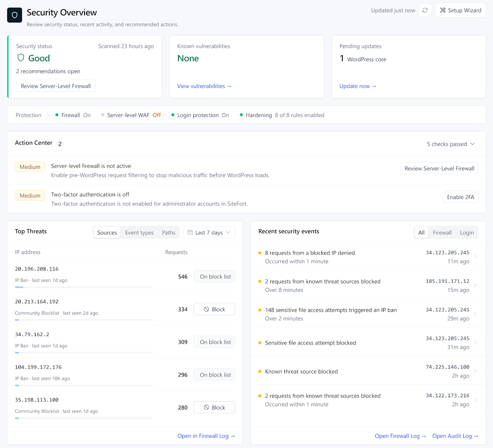The image size is (493, 448).
Task: Click Open Firewall Log link
Action: click(x=401, y=436)
